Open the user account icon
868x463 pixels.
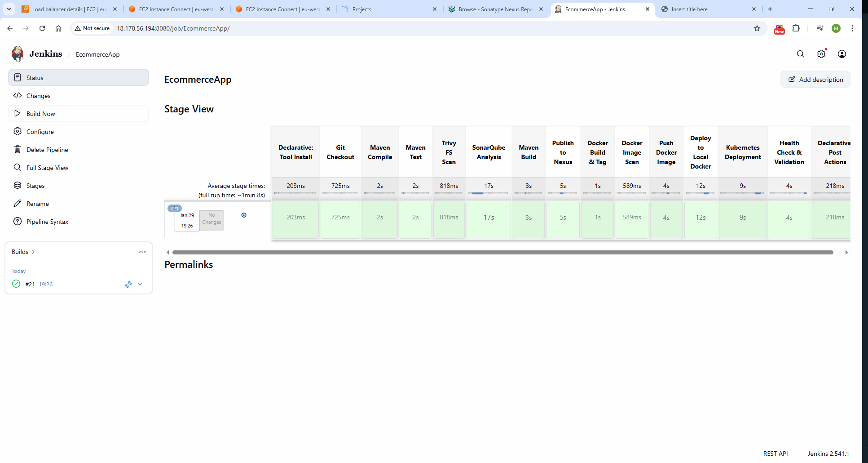coord(842,54)
